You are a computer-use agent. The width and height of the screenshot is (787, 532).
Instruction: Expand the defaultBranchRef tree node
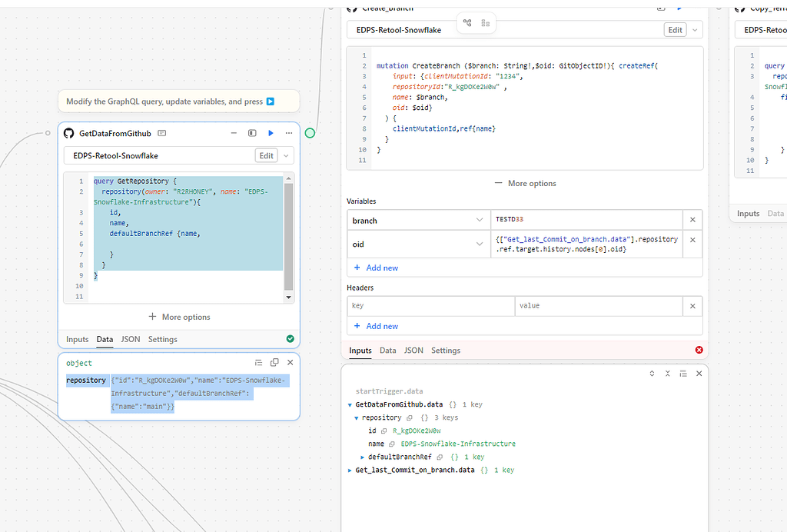point(363,457)
